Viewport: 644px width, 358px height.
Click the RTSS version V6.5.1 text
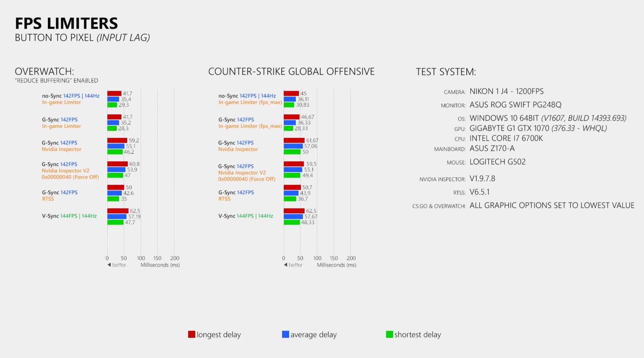pyautogui.click(x=480, y=192)
